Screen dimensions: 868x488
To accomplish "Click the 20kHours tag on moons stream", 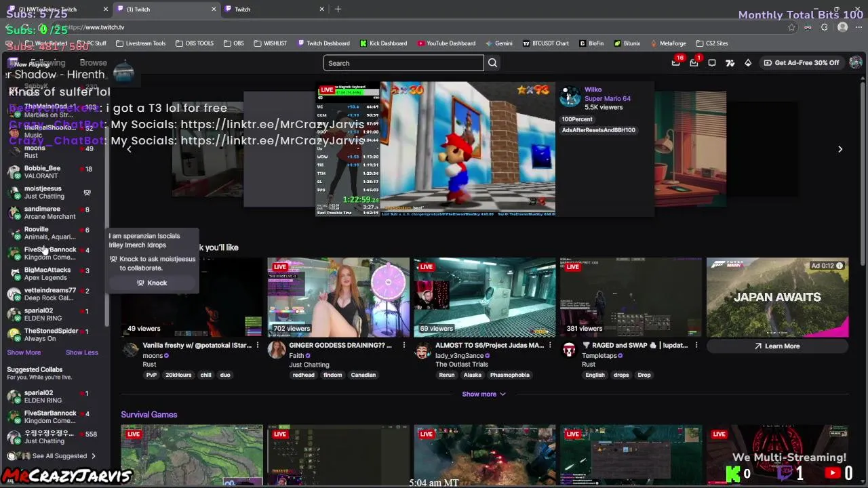I will coord(178,375).
